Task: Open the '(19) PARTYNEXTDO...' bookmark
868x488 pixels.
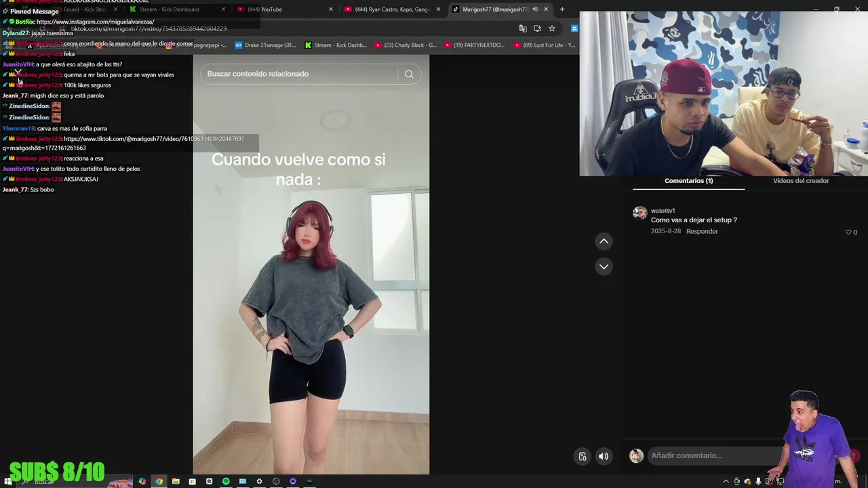Action: click(475, 45)
